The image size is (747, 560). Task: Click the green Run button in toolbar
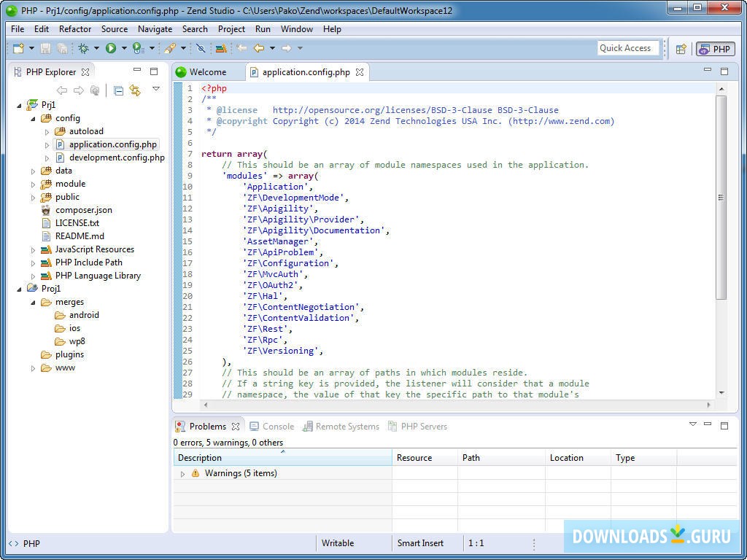tap(111, 48)
